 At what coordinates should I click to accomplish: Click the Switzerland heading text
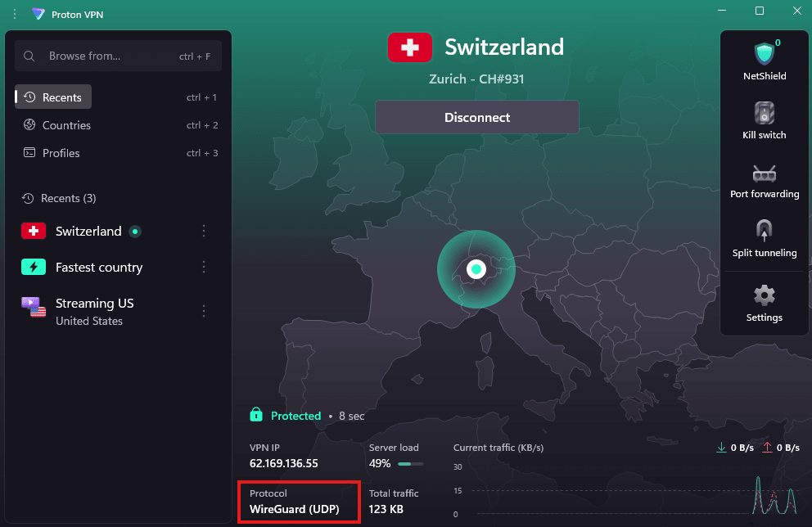pos(504,47)
